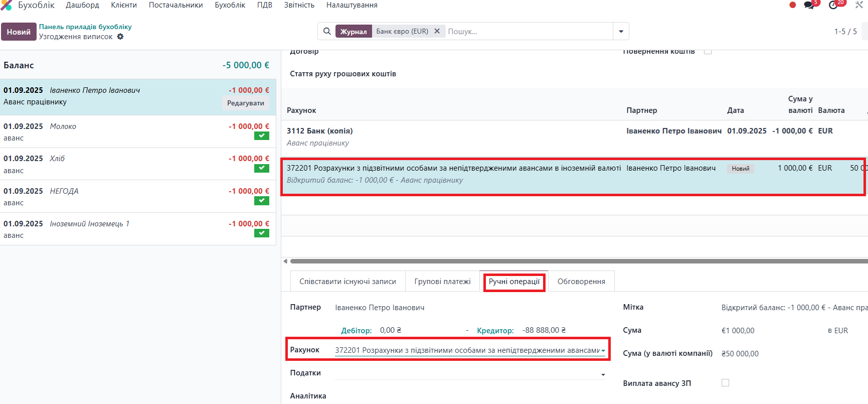Open the chat messages icon
This screenshot has width=868, height=404.
(x=809, y=5)
